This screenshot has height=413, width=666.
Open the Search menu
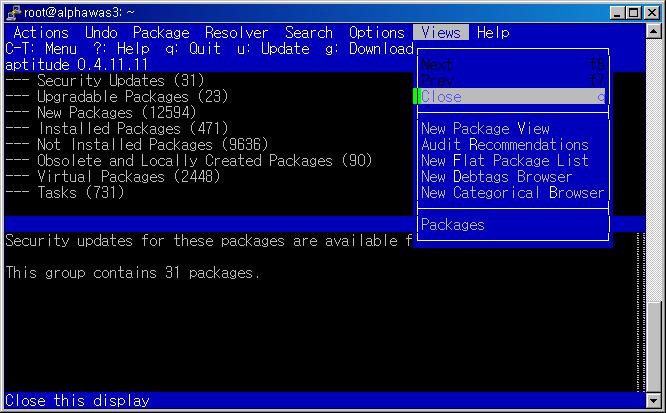tap(309, 33)
